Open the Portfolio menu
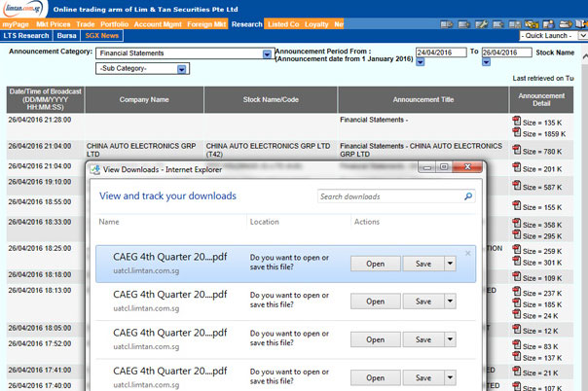This screenshot has width=588, height=391. [114, 24]
